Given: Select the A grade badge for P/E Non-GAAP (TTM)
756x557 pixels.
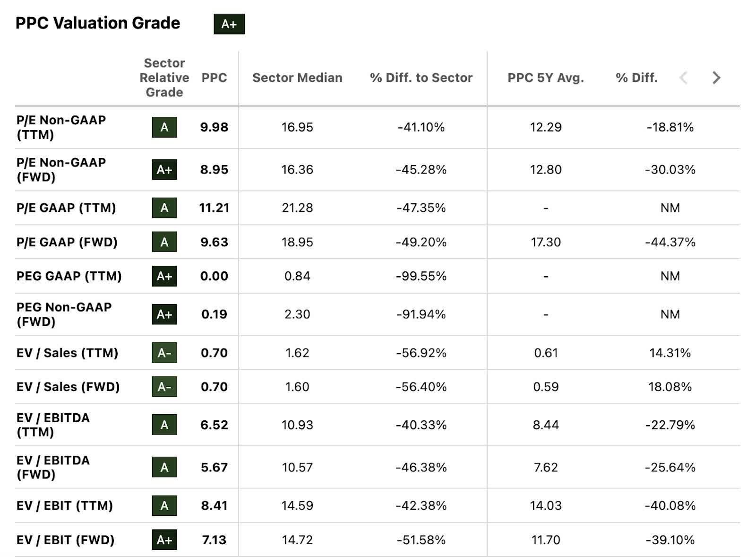Looking at the screenshot, I should (x=164, y=128).
